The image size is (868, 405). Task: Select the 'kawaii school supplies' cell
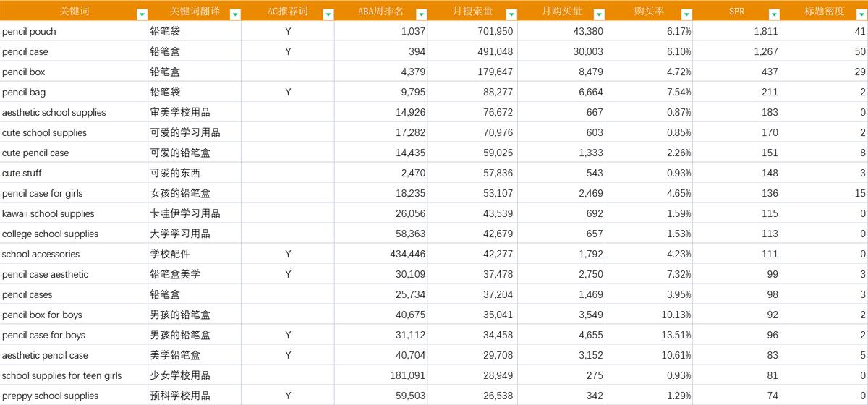click(x=74, y=213)
